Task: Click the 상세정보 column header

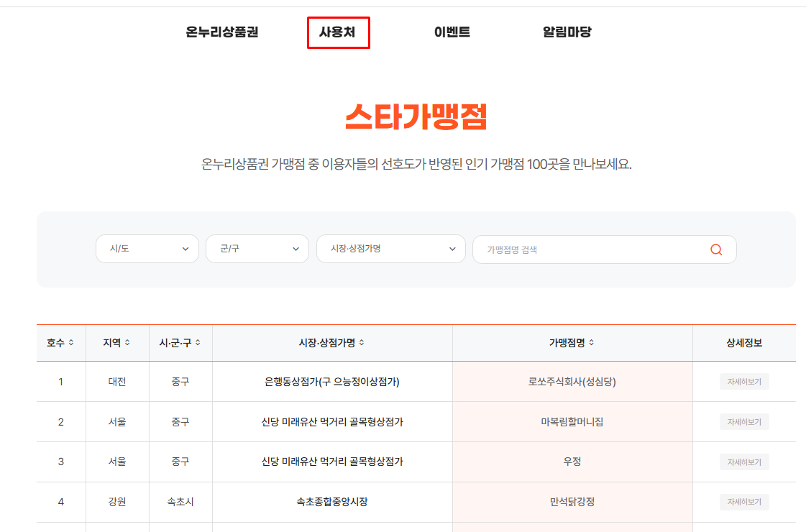Action: point(743,343)
